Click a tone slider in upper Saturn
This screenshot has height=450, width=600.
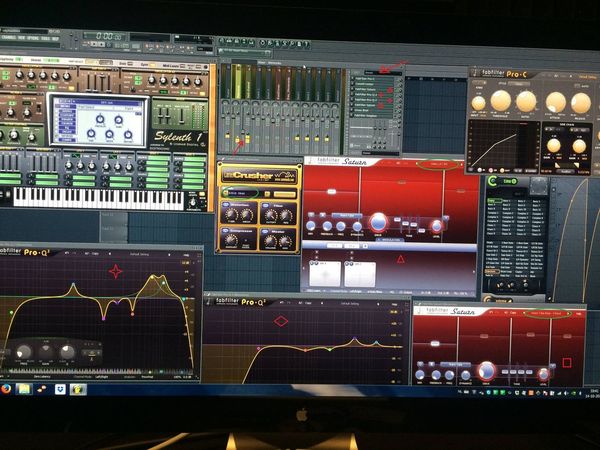(404, 222)
